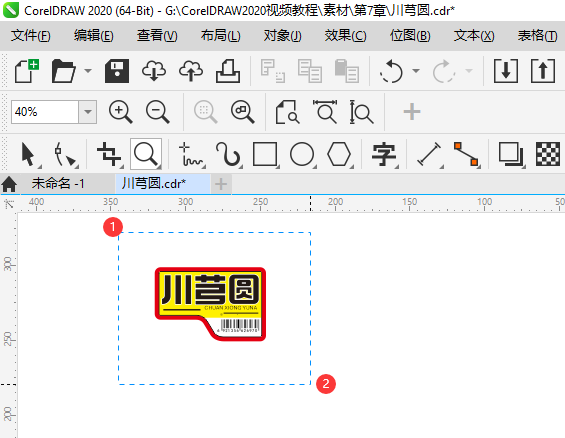Click the Paste icon
Screen dimensions: 565x438
pyautogui.click(x=347, y=71)
